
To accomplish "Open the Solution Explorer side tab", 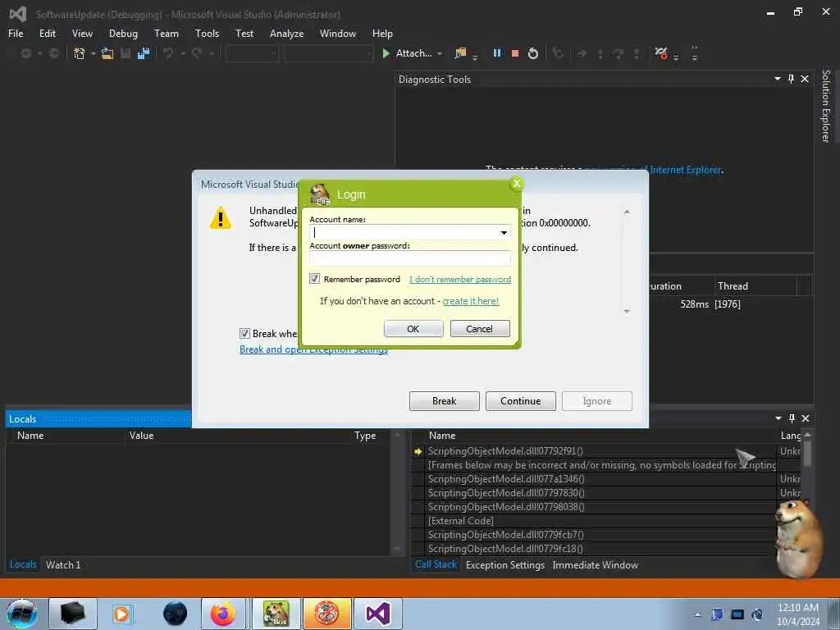I will pyautogui.click(x=826, y=106).
